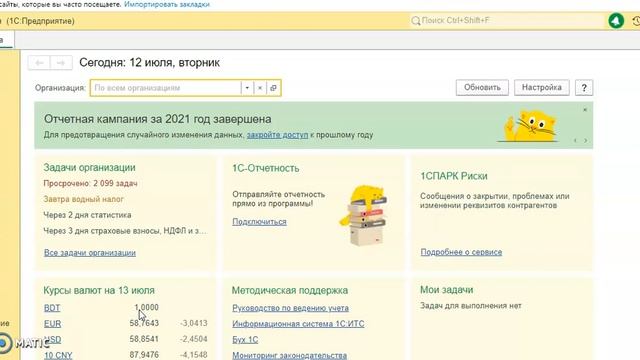Click the CNY rate 87,9476
This screenshot has height=360, width=640.
tap(144, 355)
